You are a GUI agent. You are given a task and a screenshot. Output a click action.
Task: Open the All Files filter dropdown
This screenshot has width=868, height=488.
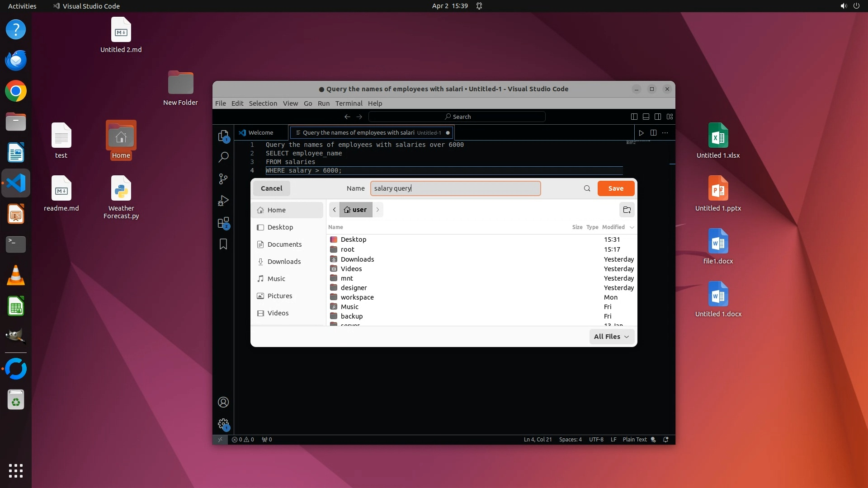pos(611,337)
